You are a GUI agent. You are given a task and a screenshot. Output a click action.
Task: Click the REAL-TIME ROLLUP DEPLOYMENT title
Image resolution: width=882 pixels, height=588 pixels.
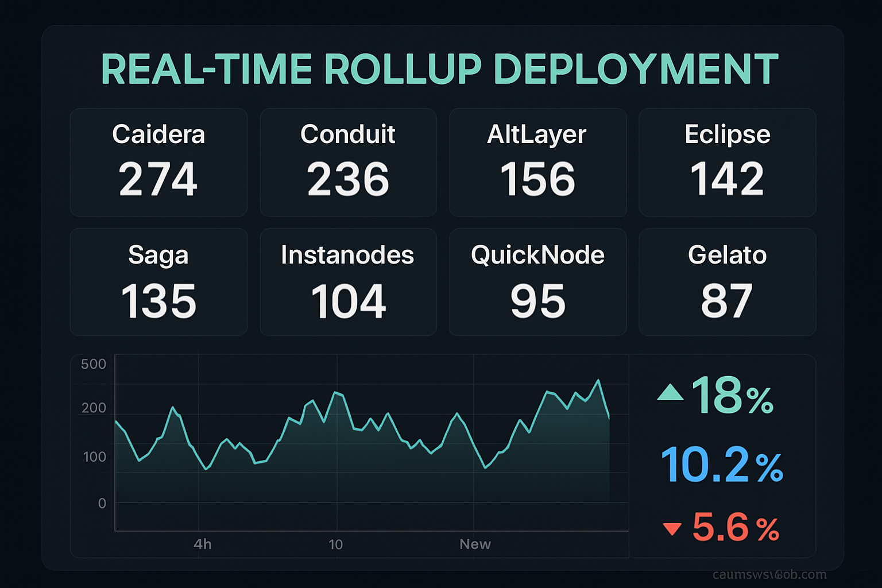440,69
